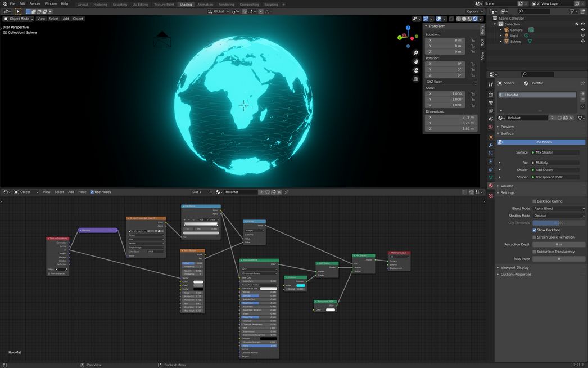Uncheck the Show Backface checkbox
This screenshot has height=368, width=588.
[534, 230]
